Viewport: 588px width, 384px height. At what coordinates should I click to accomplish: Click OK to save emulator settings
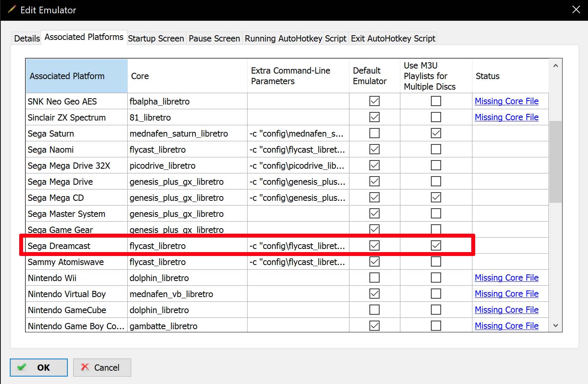(x=39, y=368)
